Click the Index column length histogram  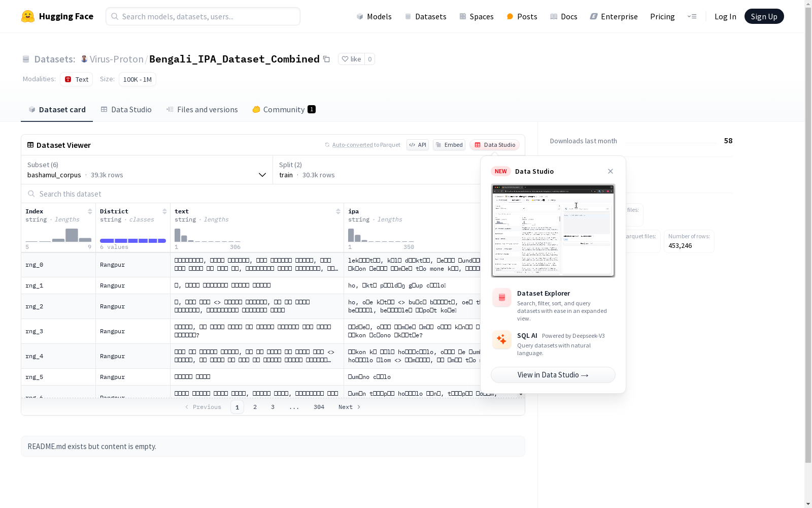[58, 235]
